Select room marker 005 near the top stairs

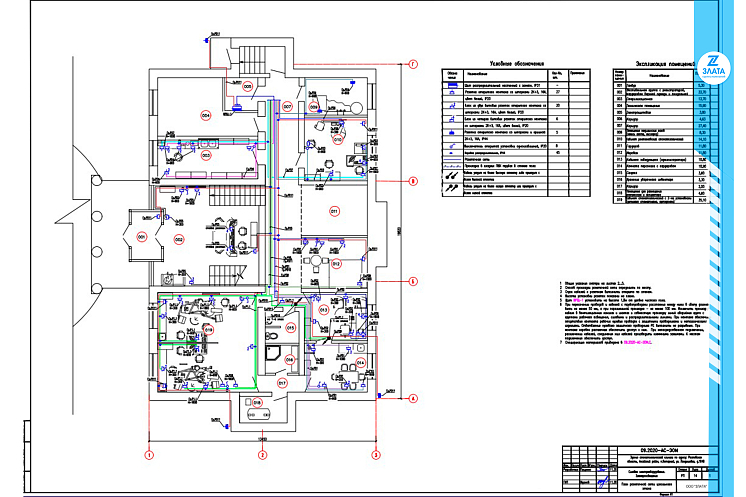248,87
